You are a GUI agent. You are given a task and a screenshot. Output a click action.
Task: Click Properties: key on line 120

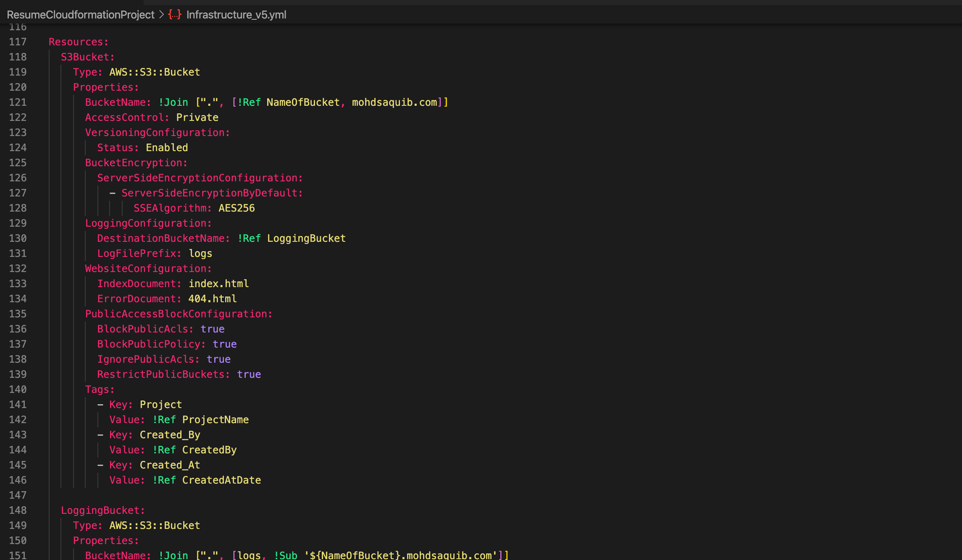[x=106, y=87]
